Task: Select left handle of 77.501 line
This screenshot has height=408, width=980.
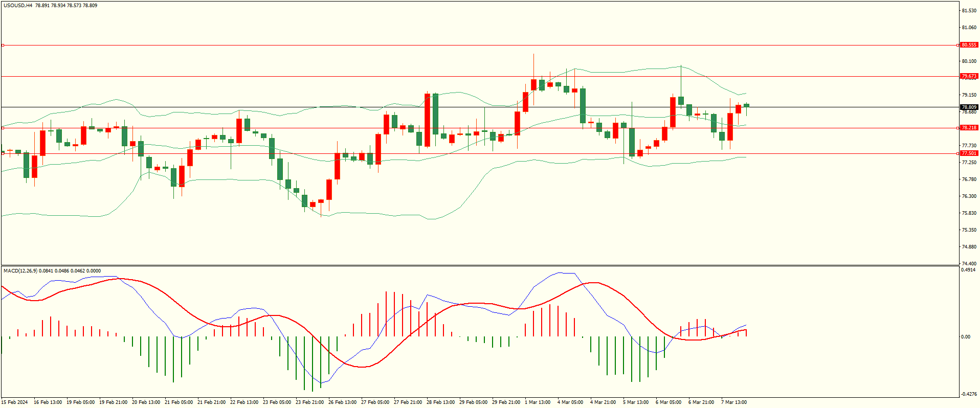Action: (3, 153)
